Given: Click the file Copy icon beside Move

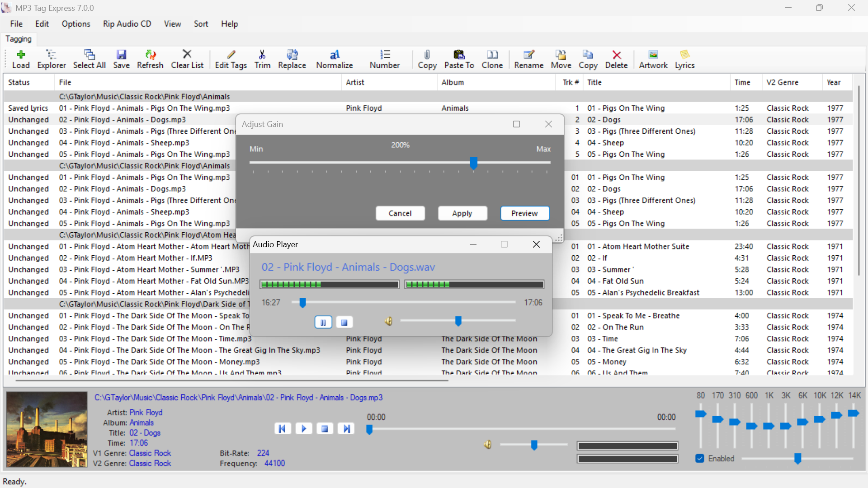Looking at the screenshot, I should [588, 59].
